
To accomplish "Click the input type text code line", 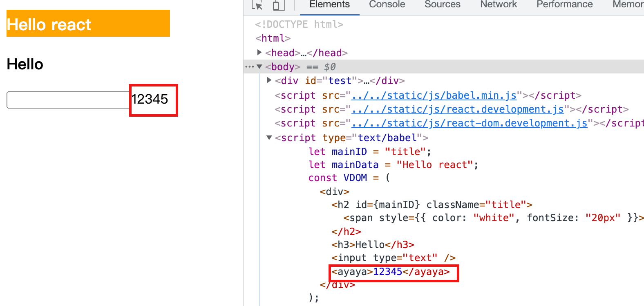I will click(x=394, y=257).
